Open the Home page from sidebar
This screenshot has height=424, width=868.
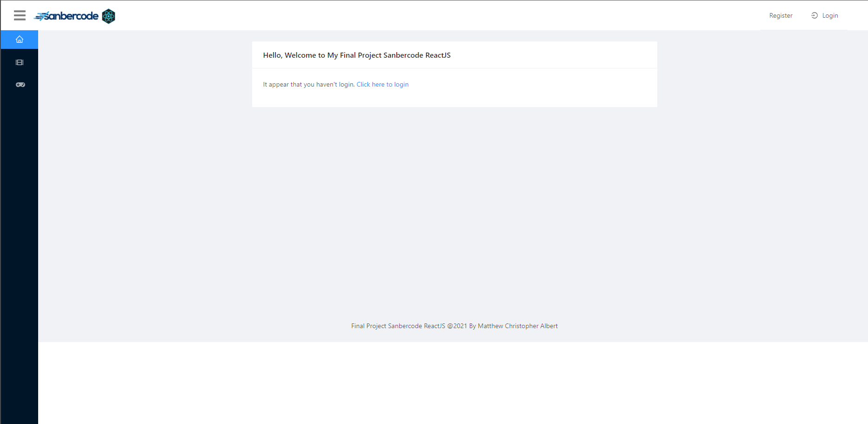(x=20, y=40)
